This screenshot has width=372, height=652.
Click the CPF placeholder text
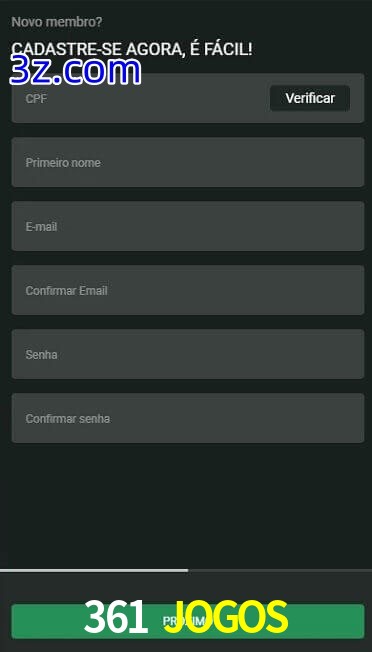[x=36, y=99]
